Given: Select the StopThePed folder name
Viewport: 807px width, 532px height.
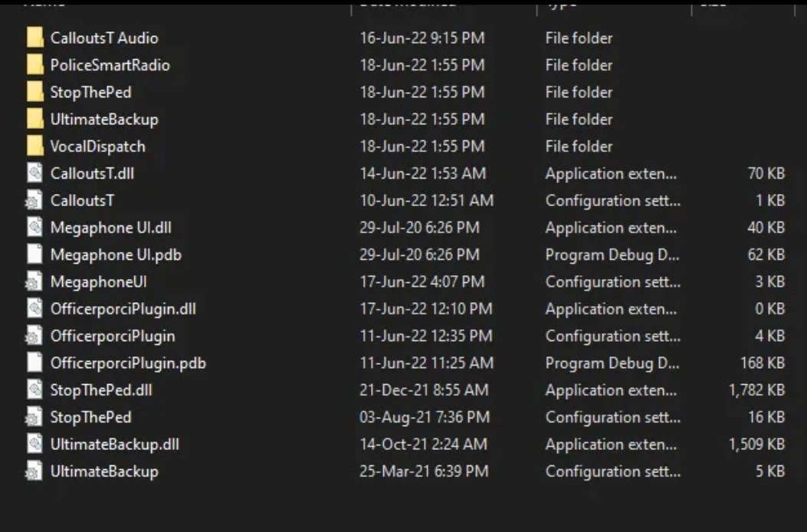Looking at the screenshot, I should click(x=90, y=92).
